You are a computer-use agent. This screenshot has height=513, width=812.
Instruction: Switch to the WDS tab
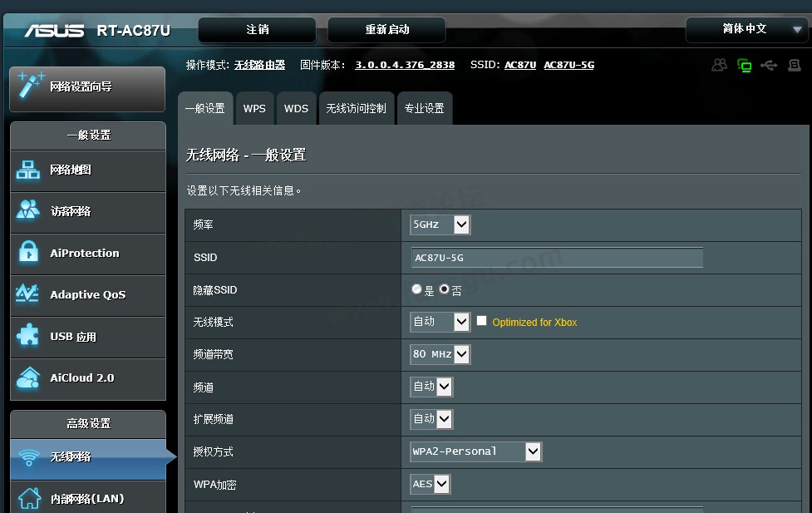296,108
